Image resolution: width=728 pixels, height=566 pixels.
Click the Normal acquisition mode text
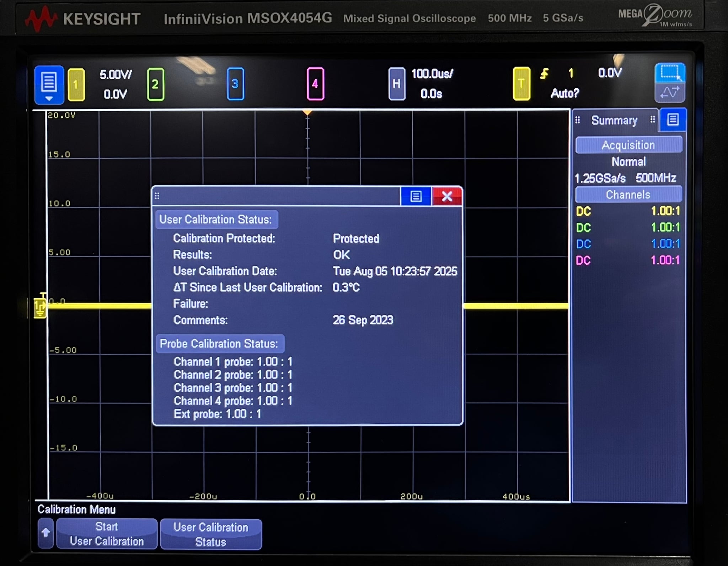tap(628, 162)
